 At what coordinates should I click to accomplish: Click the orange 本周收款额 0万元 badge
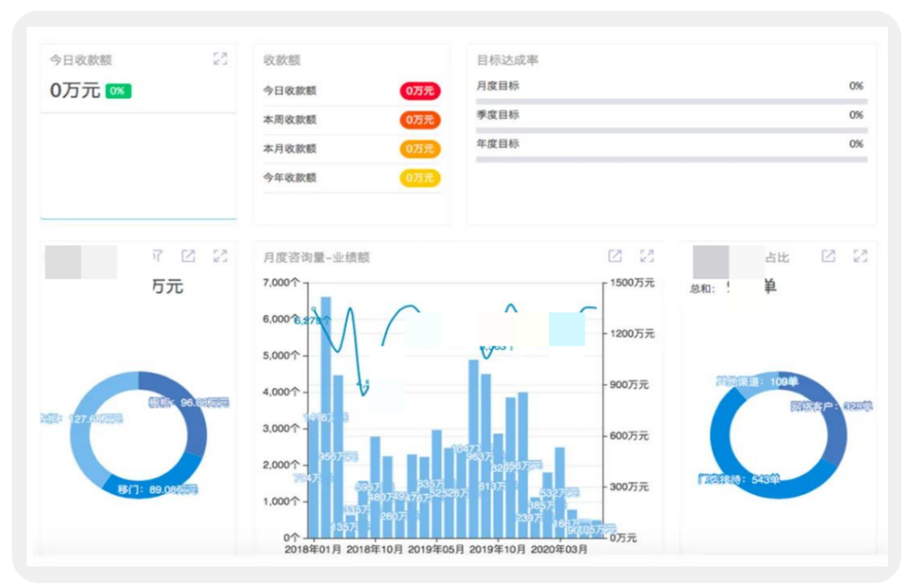420,120
